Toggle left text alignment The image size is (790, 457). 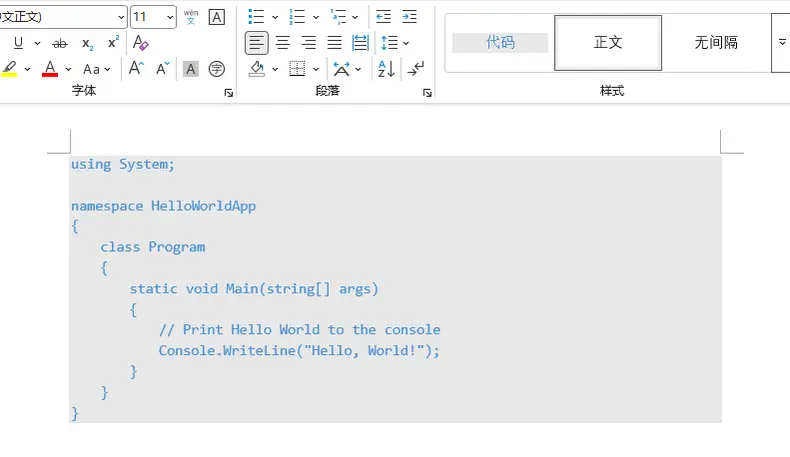point(257,43)
